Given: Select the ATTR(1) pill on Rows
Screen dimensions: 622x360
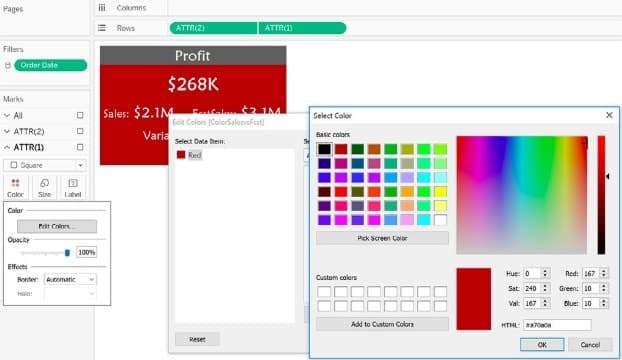Looking at the screenshot, I should [302, 28].
